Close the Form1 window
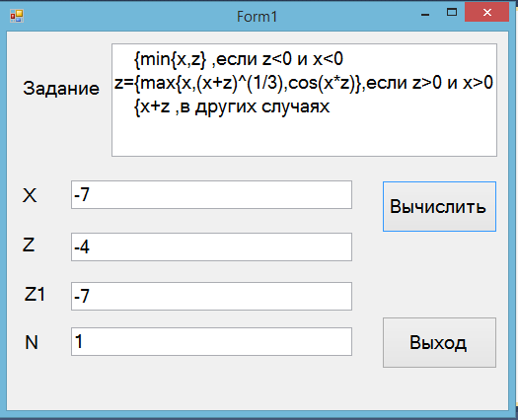The image size is (518, 420). click(486, 13)
